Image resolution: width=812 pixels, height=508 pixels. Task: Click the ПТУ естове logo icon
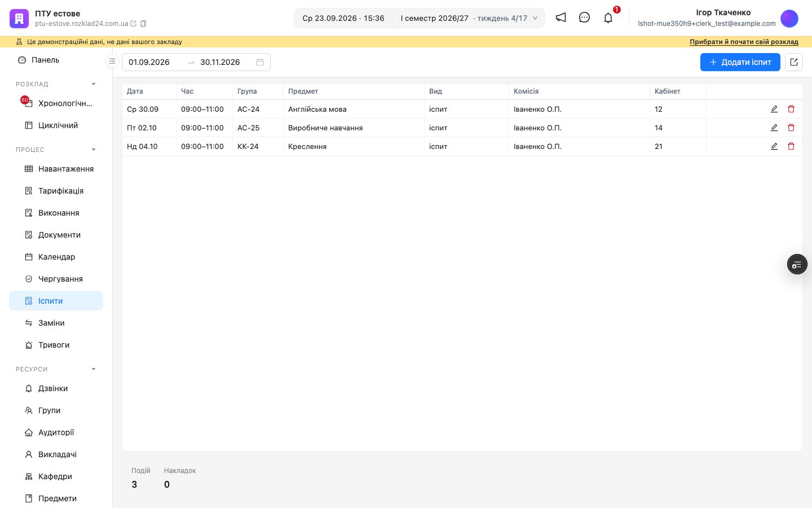pos(19,19)
